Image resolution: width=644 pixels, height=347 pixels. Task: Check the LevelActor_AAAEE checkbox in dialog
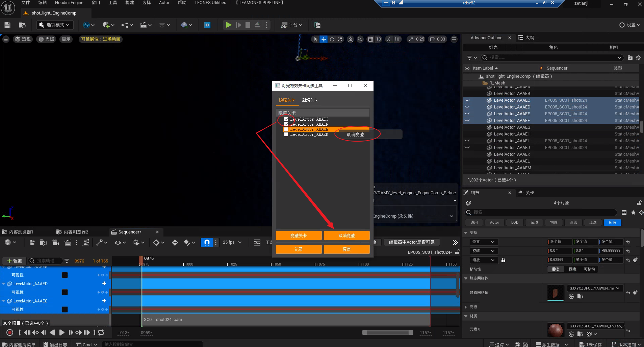[286, 129]
